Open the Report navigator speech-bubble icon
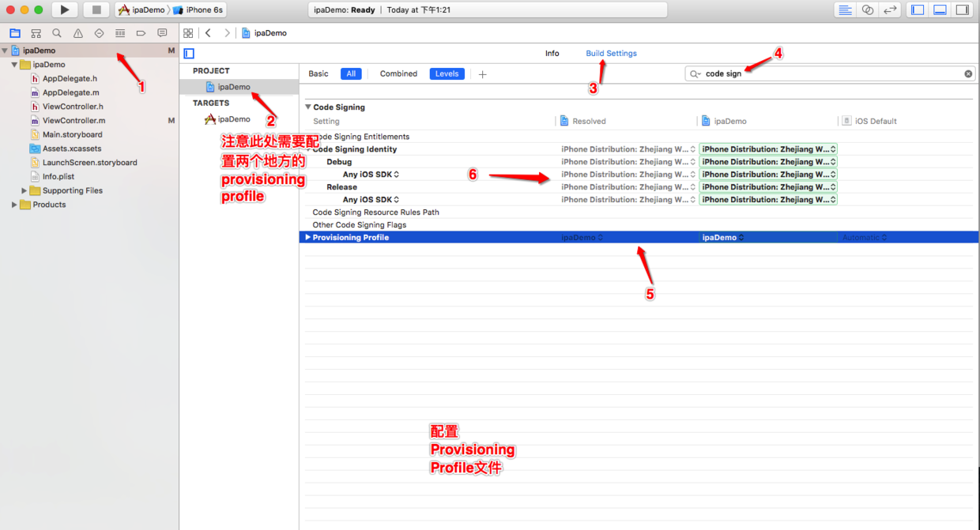The image size is (980, 530). 162,33
